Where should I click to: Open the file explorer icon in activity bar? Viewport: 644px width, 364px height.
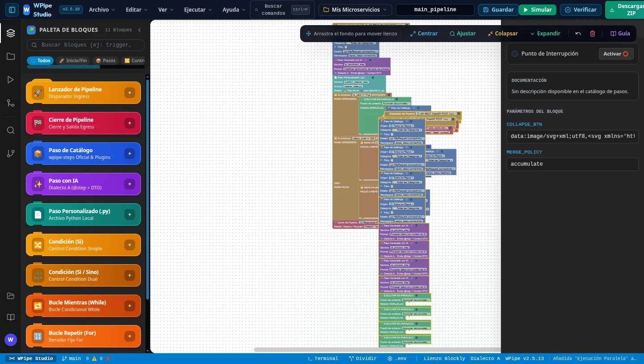tap(11, 56)
